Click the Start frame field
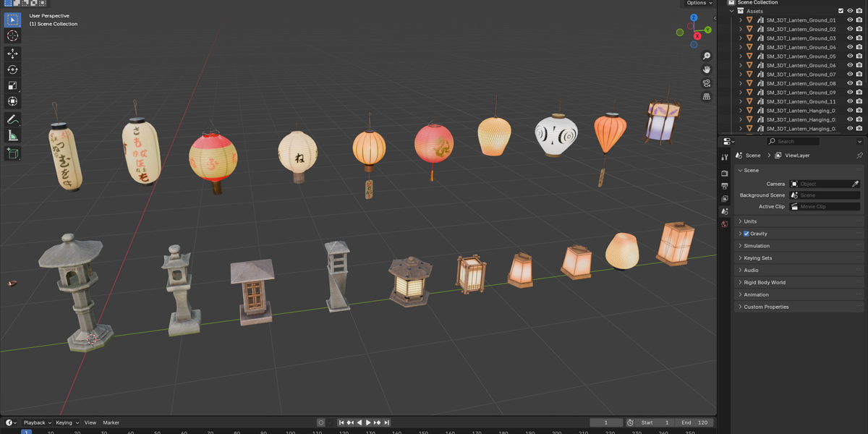 [655, 422]
